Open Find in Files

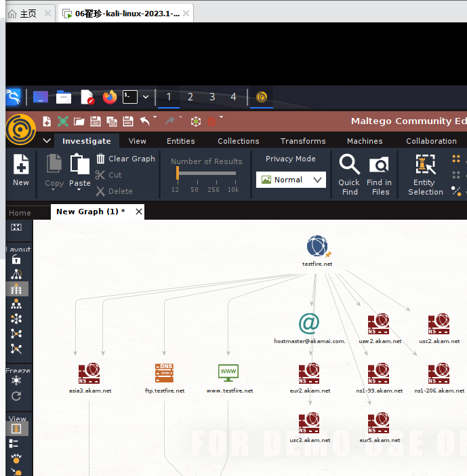click(x=380, y=175)
